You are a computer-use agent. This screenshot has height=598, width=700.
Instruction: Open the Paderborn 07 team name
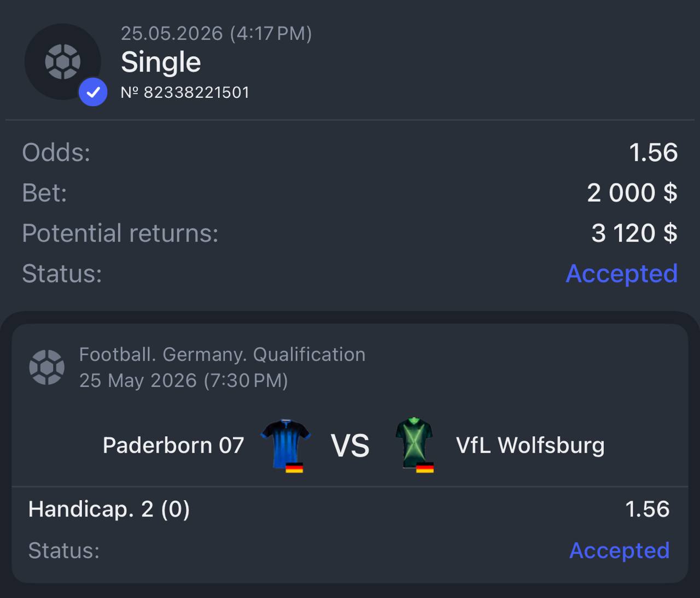click(x=173, y=445)
